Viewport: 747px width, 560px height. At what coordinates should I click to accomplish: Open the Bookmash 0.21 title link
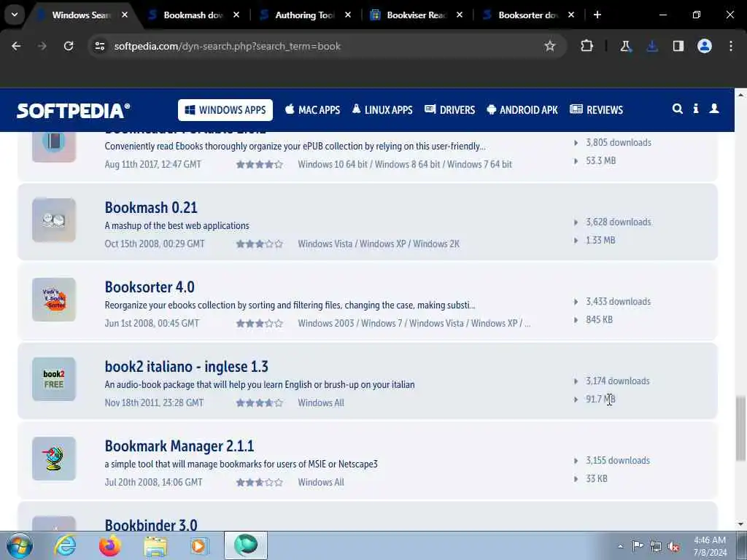151,208
